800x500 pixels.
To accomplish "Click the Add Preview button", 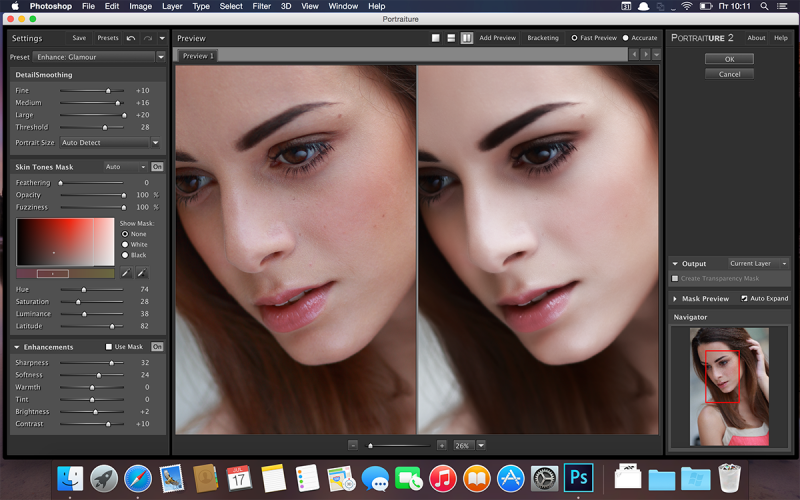I will point(497,38).
